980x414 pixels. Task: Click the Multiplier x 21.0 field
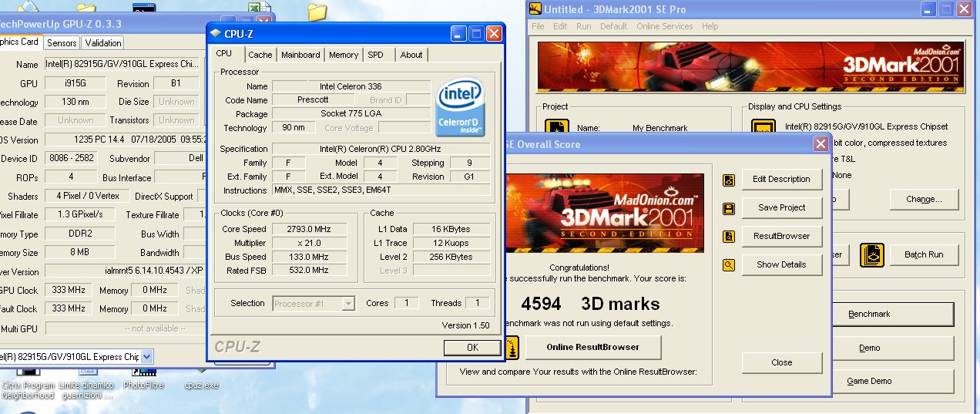309,243
